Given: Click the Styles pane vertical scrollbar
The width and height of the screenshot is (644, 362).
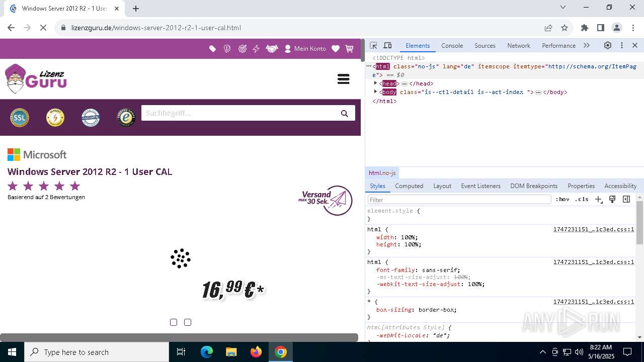Looking at the screenshot, I should coord(640,222).
